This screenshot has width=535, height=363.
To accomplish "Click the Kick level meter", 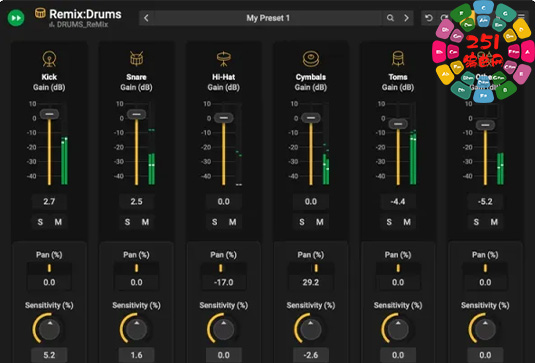I will [x=64, y=144].
